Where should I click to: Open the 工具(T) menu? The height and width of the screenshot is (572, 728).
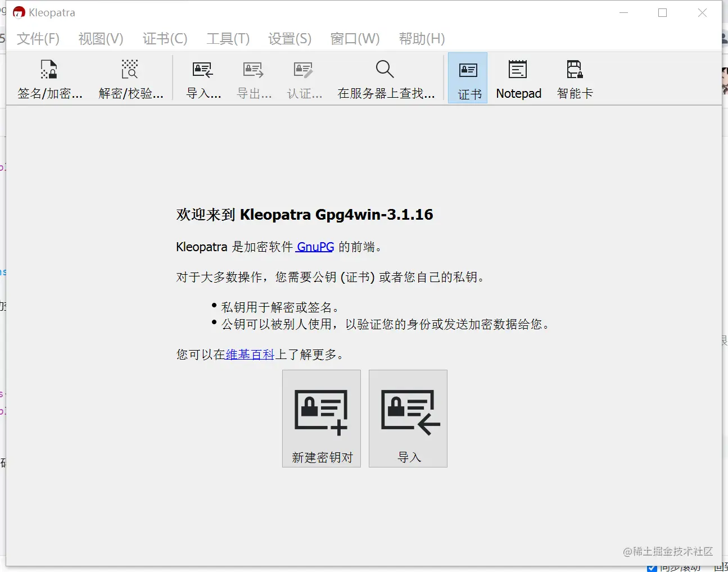(228, 39)
